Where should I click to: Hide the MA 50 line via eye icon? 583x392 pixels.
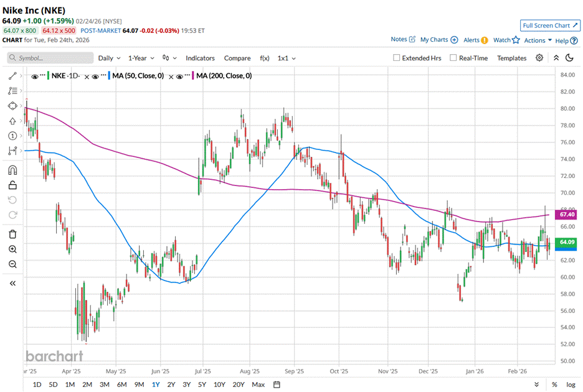(x=93, y=76)
